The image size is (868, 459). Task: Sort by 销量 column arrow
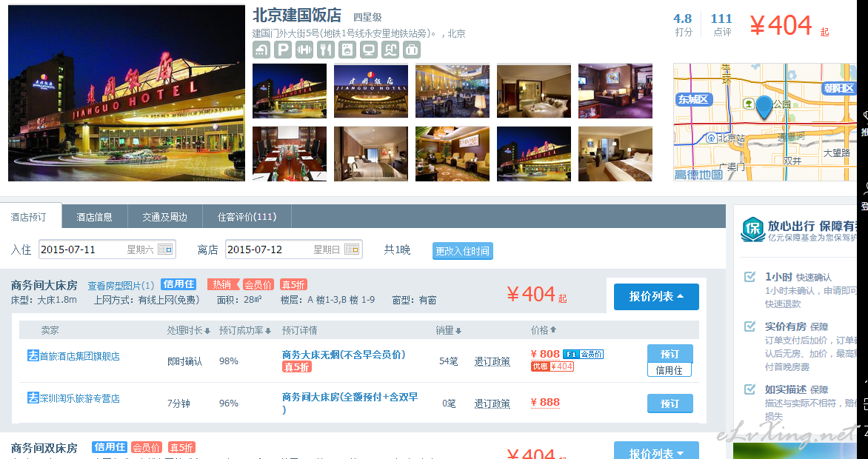pos(458,330)
